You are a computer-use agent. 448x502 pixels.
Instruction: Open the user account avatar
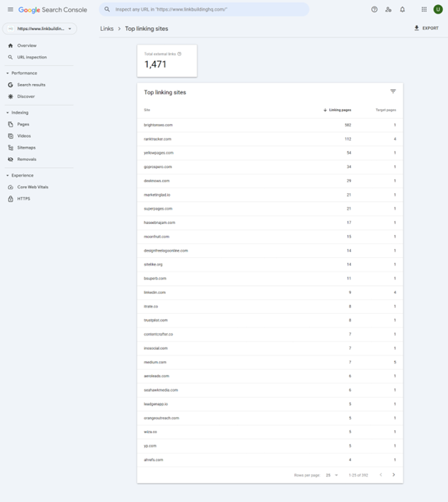click(438, 9)
